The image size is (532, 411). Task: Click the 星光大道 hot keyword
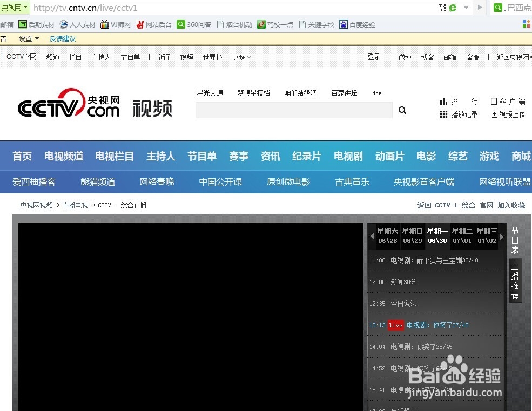(210, 93)
